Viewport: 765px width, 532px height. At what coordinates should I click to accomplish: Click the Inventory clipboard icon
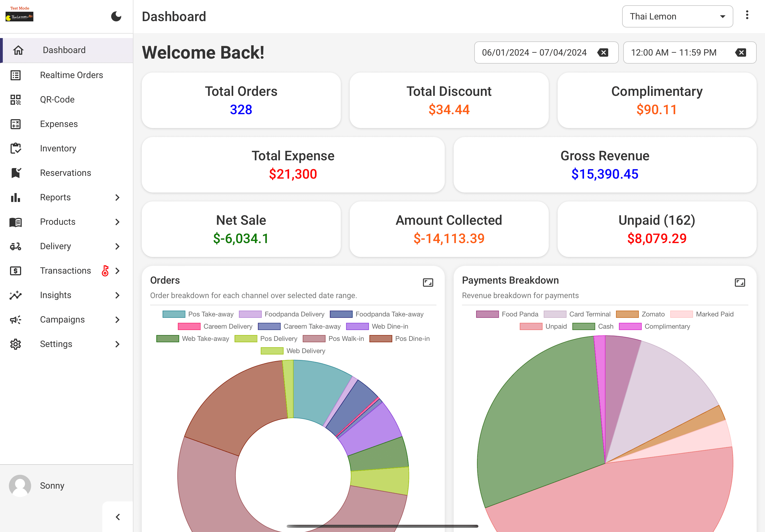16,148
